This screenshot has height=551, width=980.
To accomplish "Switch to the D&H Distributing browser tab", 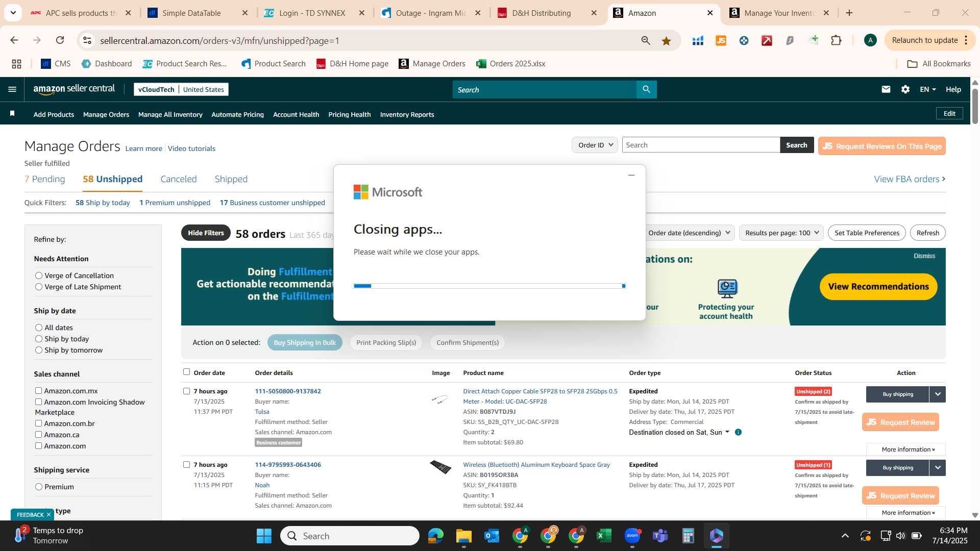I will [x=548, y=13].
